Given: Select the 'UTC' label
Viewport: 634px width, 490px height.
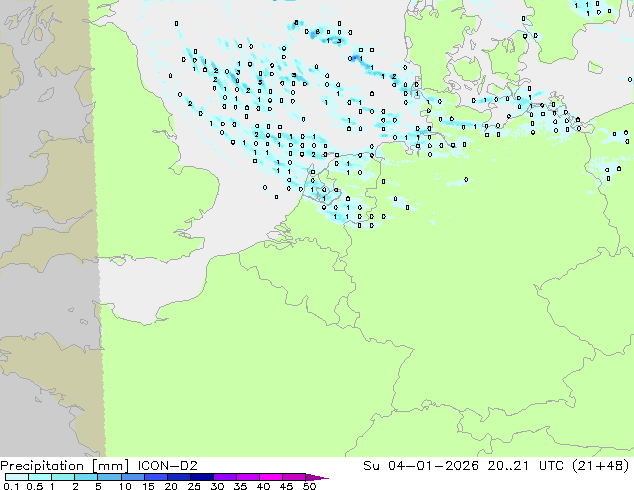Looking at the screenshot, I should pos(552,466).
